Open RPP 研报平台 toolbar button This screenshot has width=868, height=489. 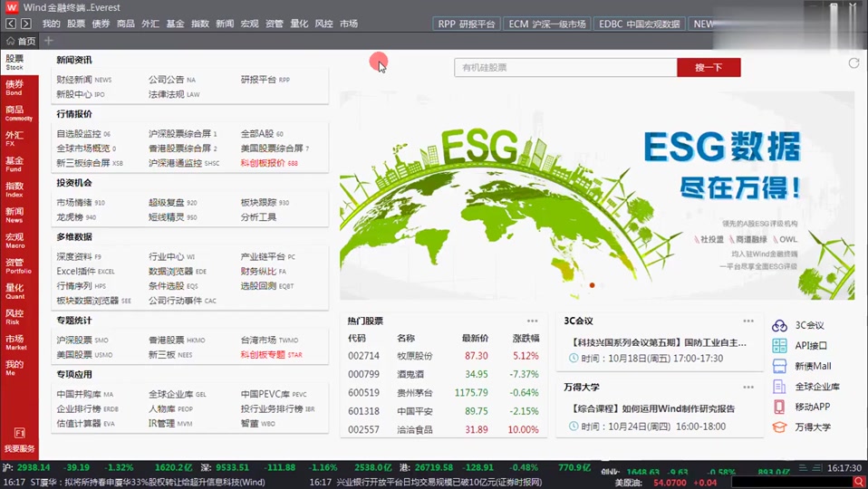point(466,24)
